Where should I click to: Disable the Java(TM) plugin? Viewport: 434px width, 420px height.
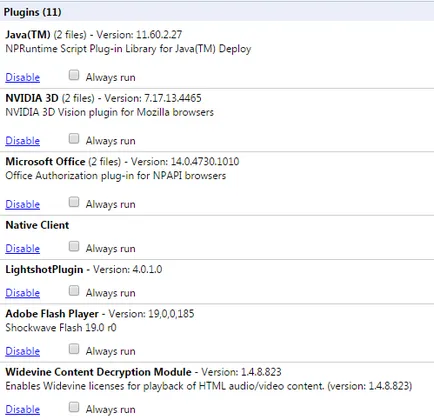point(23,77)
